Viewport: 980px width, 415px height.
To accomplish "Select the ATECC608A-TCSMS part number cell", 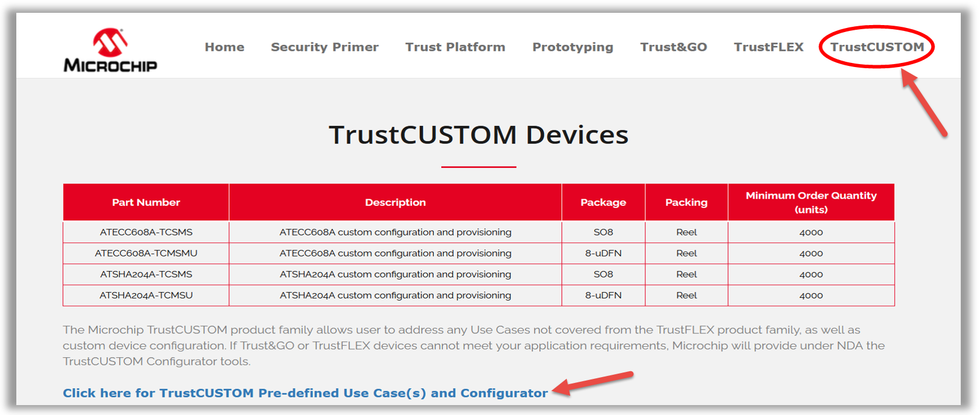I will coord(146,232).
